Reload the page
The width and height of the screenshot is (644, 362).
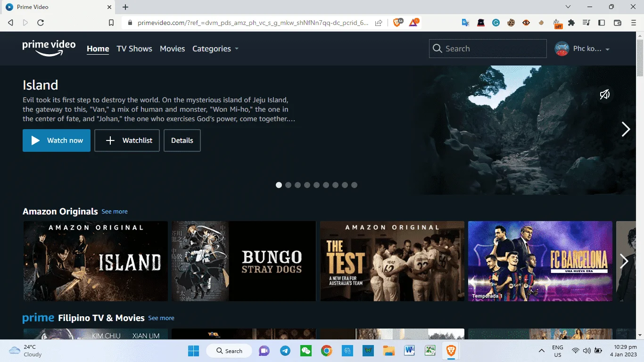pos(41,22)
